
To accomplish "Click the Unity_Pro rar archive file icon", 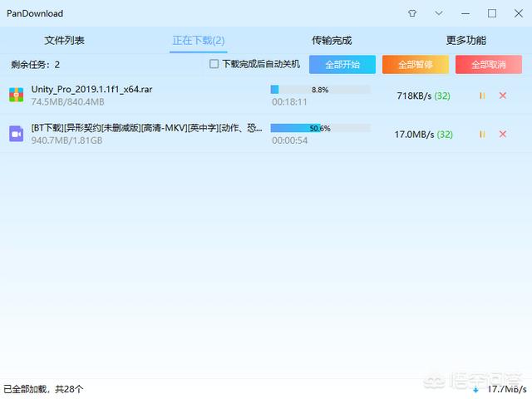I will coord(17,96).
